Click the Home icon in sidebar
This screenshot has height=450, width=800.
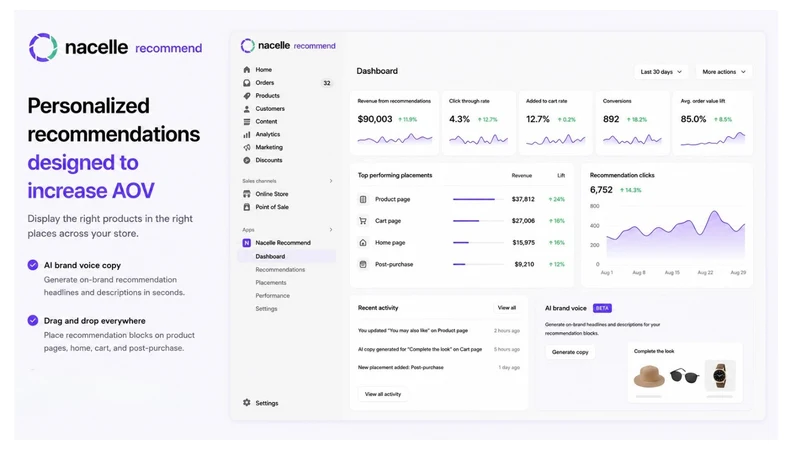[247, 69]
